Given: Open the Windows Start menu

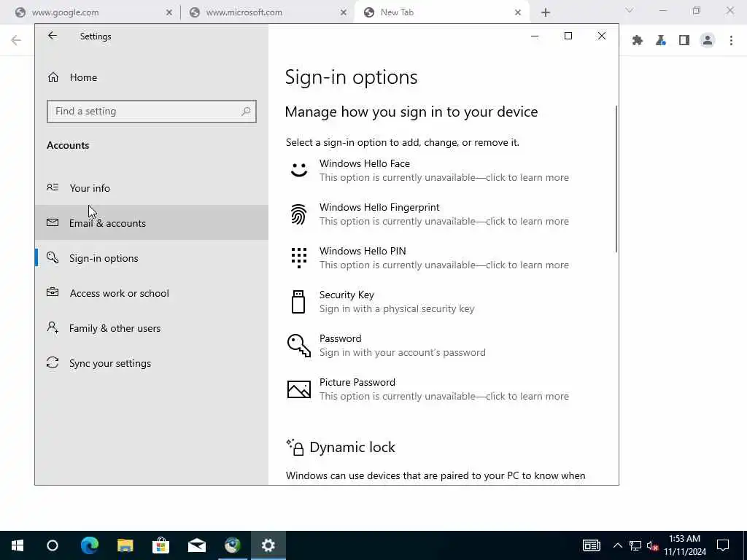Looking at the screenshot, I should point(18,545).
